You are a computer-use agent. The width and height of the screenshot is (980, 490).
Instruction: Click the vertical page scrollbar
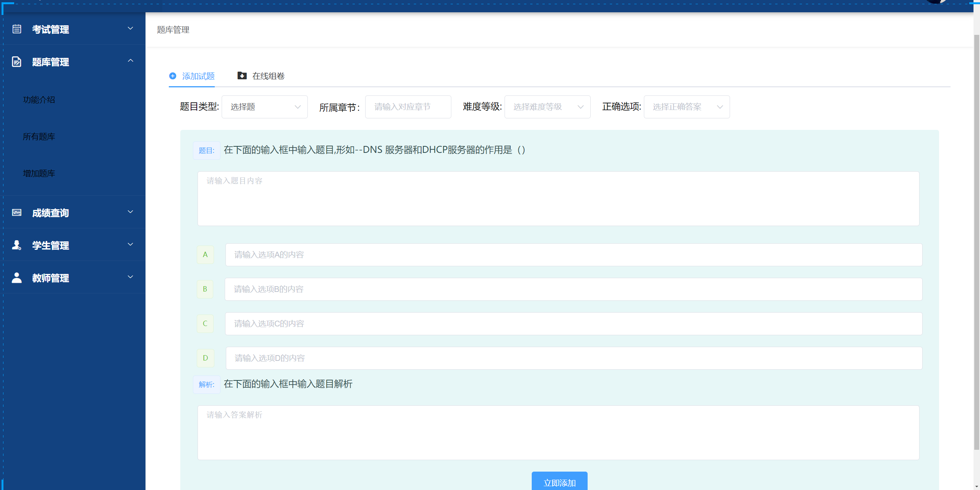click(x=976, y=241)
